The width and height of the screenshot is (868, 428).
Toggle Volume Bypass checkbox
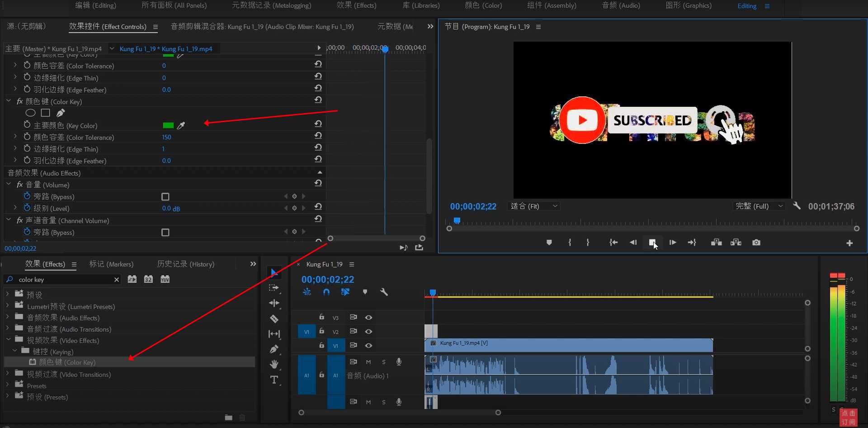point(165,197)
